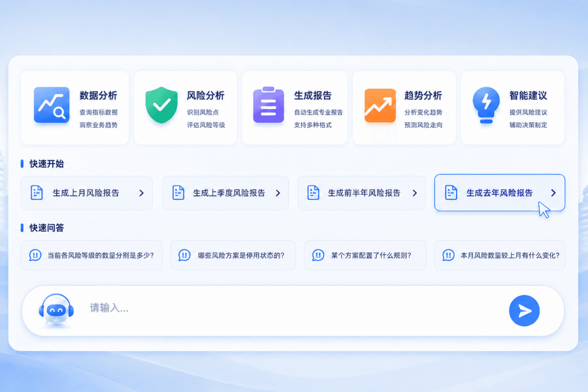The image size is (588, 392).
Task: Click the 数据分析 chart-search icon
Action: click(52, 105)
